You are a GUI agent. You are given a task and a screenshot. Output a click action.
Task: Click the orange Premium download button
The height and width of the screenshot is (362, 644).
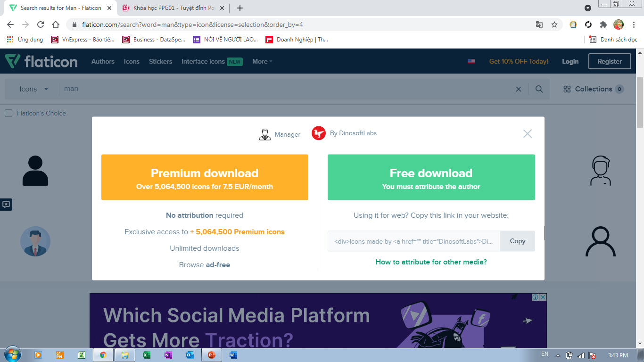[205, 177]
